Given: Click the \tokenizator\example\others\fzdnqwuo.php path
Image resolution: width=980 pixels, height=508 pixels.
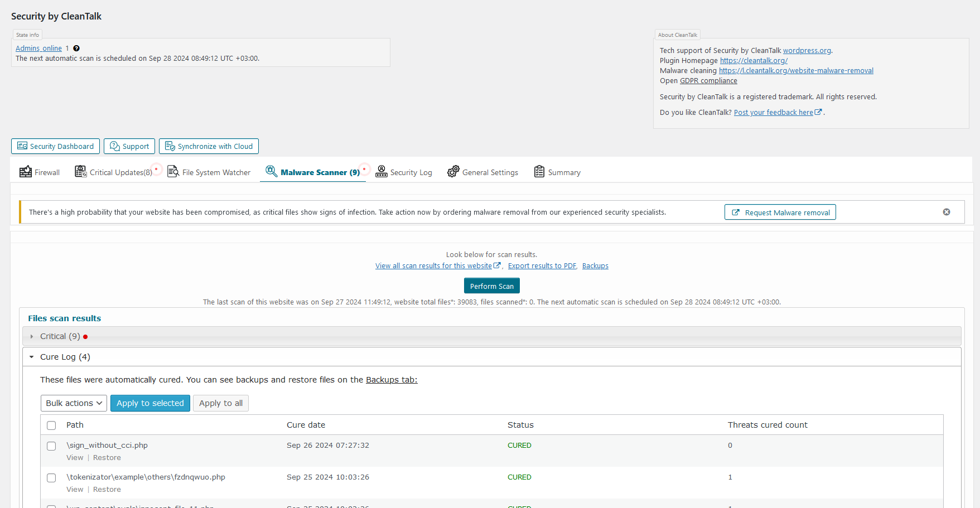Looking at the screenshot, I should point(146,477).
